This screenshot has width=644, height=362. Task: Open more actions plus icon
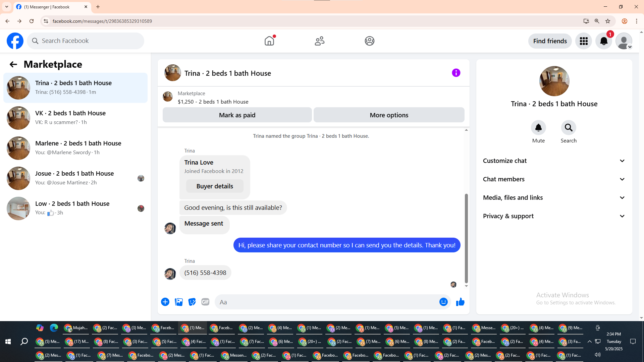(x=165, y=302)
